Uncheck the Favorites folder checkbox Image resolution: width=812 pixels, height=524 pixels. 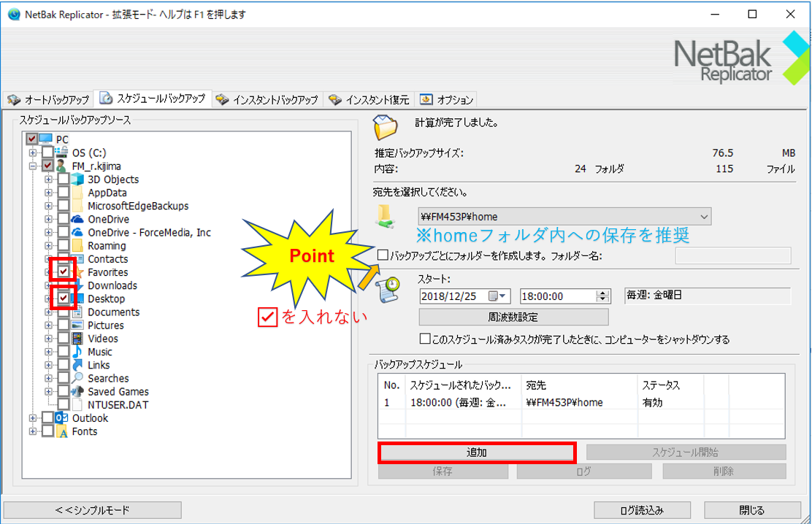pyautogui.click(x=64, y=272)
